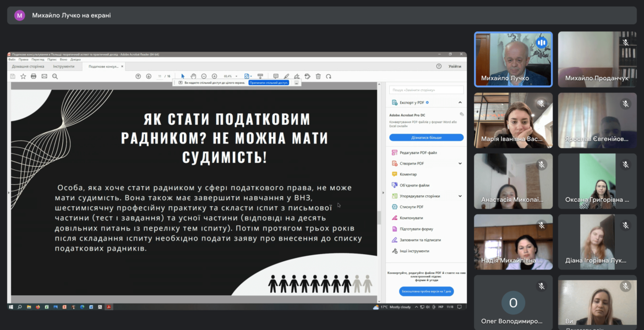Collapse the Експорт у PDF section

point(460,103)
